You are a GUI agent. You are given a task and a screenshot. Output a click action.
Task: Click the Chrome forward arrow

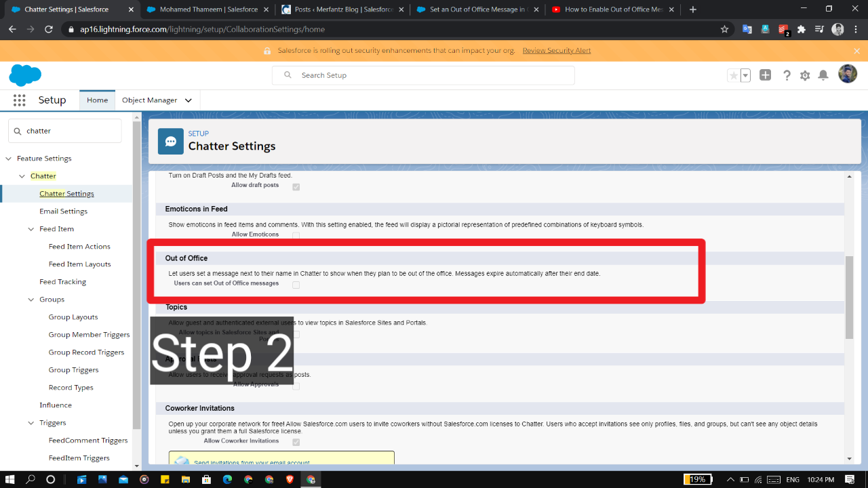(31, 29)
